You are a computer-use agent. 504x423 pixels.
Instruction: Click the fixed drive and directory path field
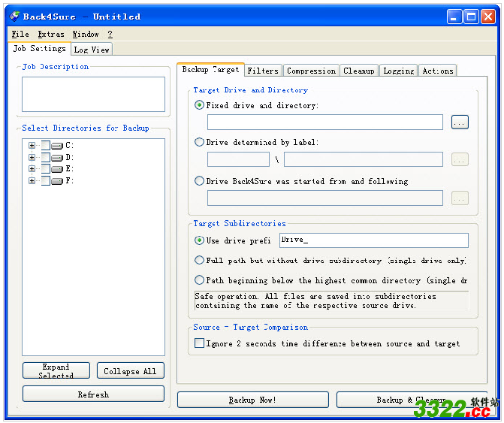(325, 122)
